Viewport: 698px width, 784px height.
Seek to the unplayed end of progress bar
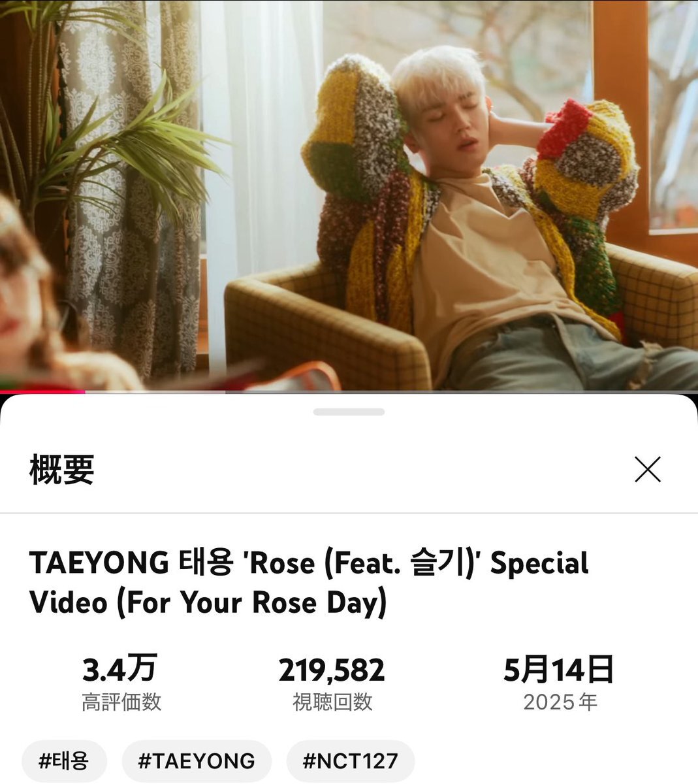click(462, 392)
